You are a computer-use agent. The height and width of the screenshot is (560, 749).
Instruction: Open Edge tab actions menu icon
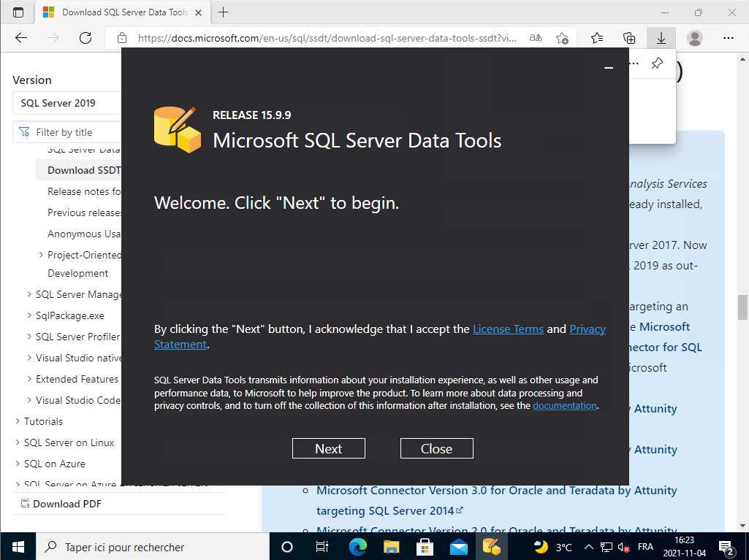pos(18,12)
